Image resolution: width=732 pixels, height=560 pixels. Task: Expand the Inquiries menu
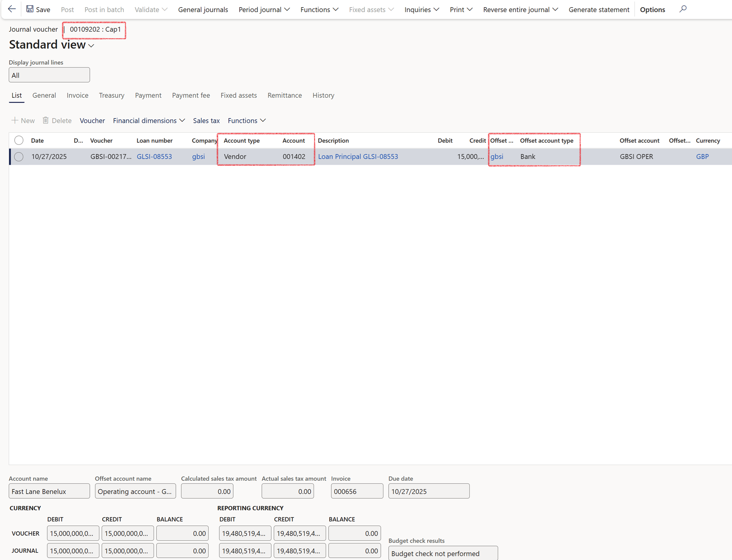pyautogui.click(x=421, y=9)
